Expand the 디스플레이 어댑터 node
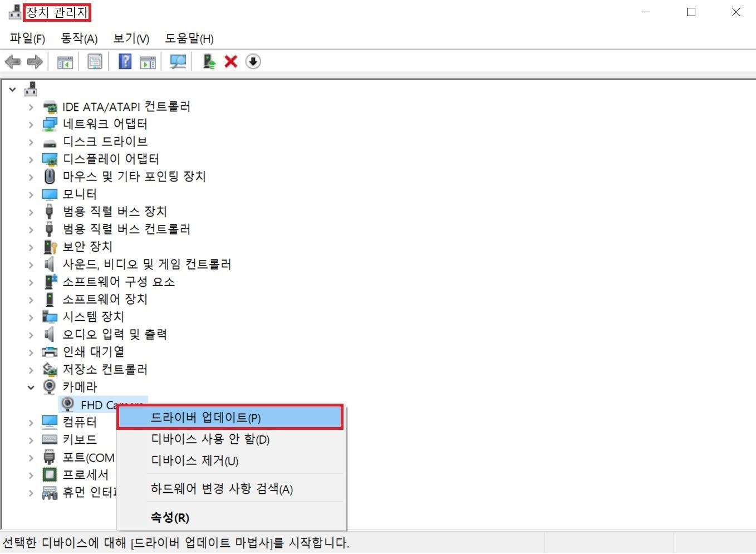This screenshot has width=756, height=554. 31,160
